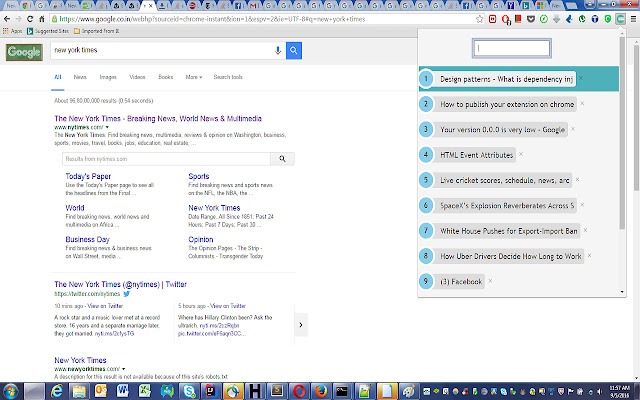
Task: Close the '(3) Facebook' tab entry
Action: (492, 281)
